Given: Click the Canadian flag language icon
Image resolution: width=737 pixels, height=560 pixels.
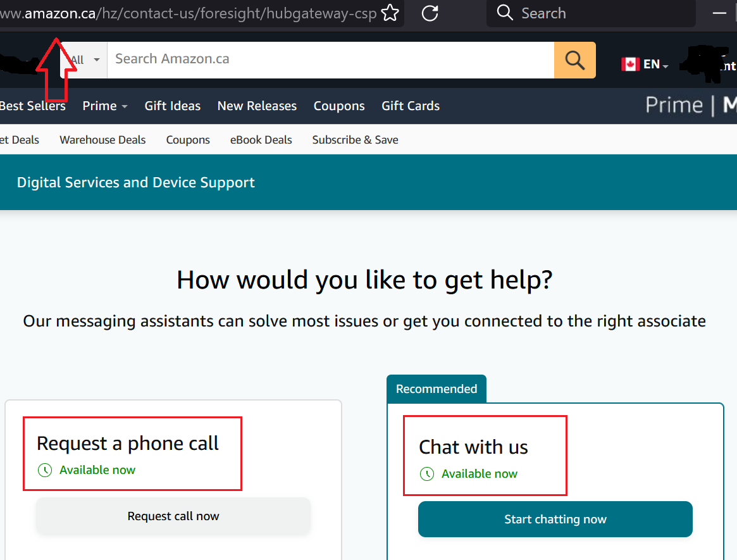Looking at the screenshot, I should pos(630,64).
